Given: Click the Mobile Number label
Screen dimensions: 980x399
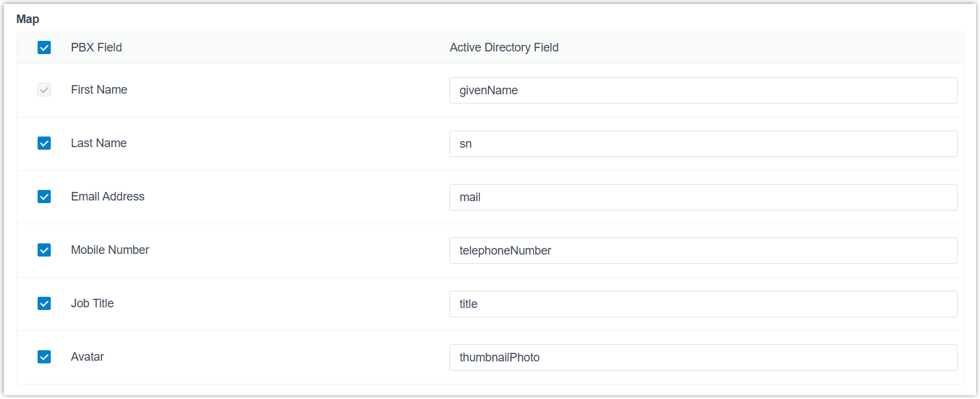Looking at the screenshot, I should (110, 250).
